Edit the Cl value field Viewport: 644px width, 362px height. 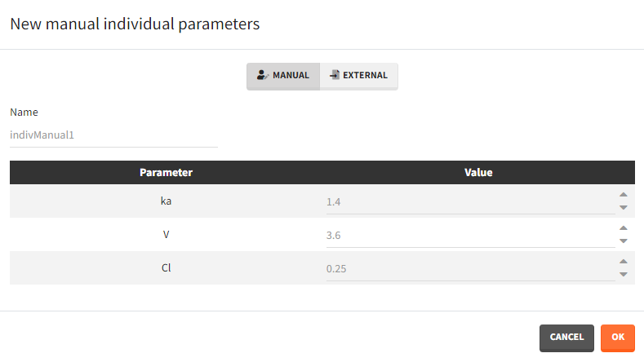[469, 268]
